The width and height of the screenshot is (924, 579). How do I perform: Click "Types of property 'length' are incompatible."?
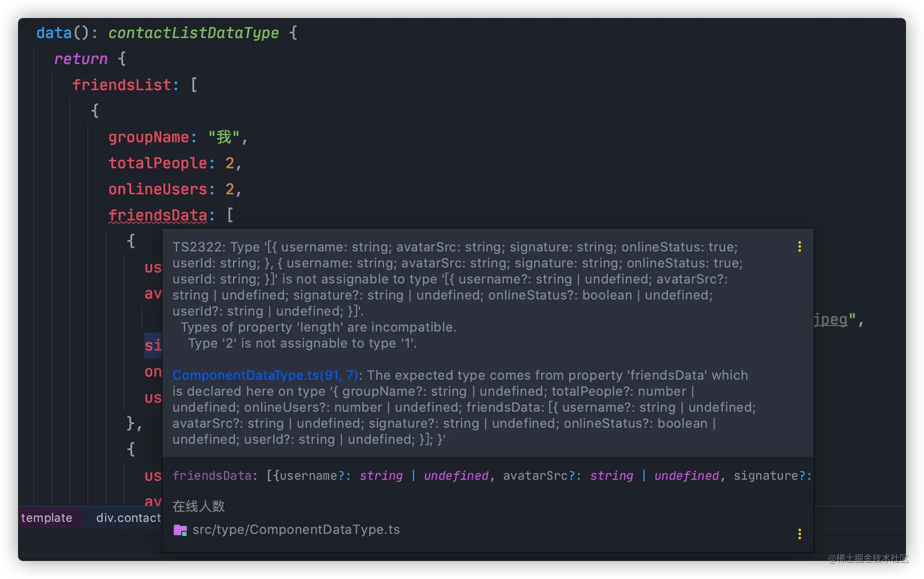pos(318,327)
